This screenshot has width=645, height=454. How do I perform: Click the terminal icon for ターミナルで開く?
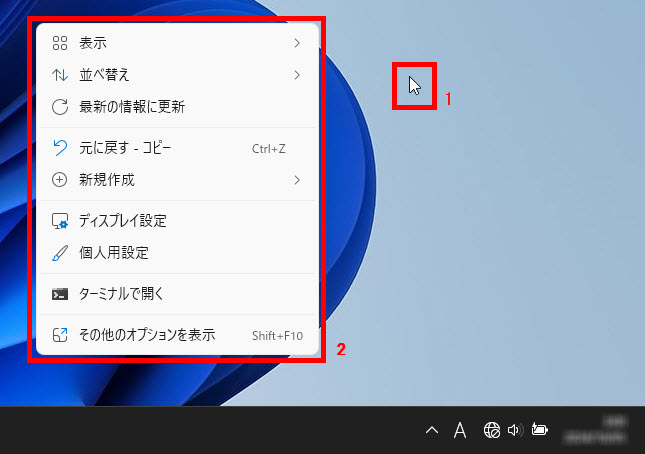tap(59, 294)
